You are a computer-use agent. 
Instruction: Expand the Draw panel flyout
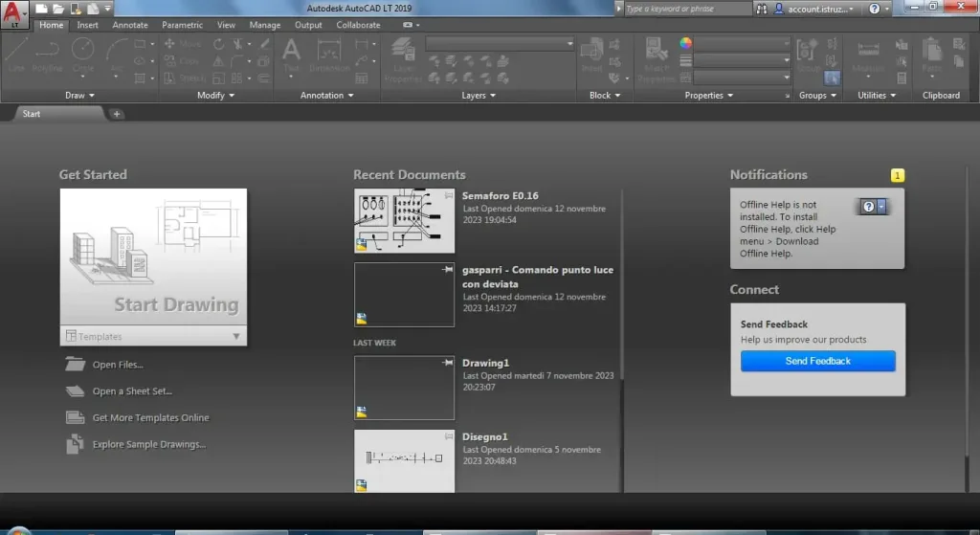point(79,96)
